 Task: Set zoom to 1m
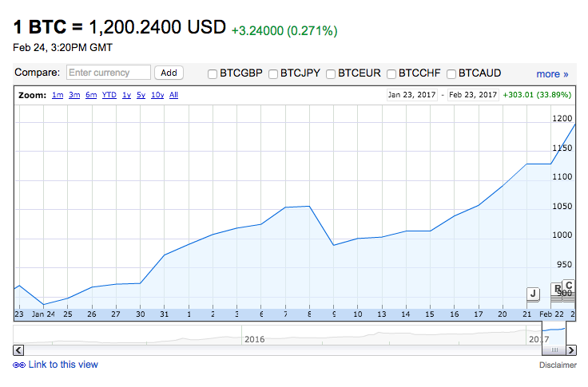click(x=58, y=95)
